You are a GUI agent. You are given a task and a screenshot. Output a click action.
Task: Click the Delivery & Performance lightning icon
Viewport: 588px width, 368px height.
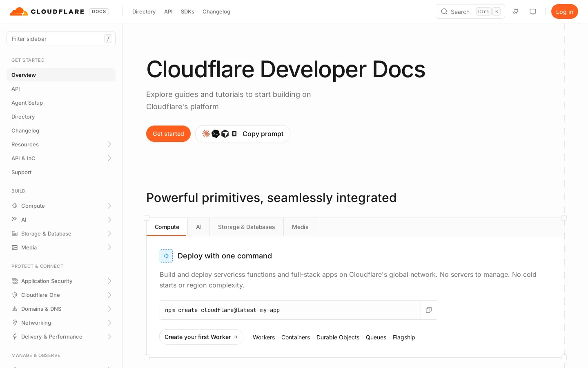pyautogui.click(x=15, y=337)
